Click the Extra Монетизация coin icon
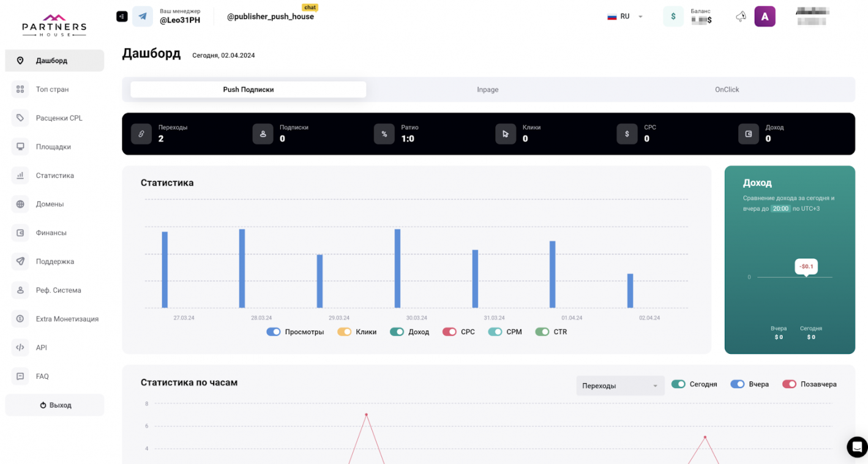Image resolution: width=868 pixels, height=464 pixels. tap(20, 319)
